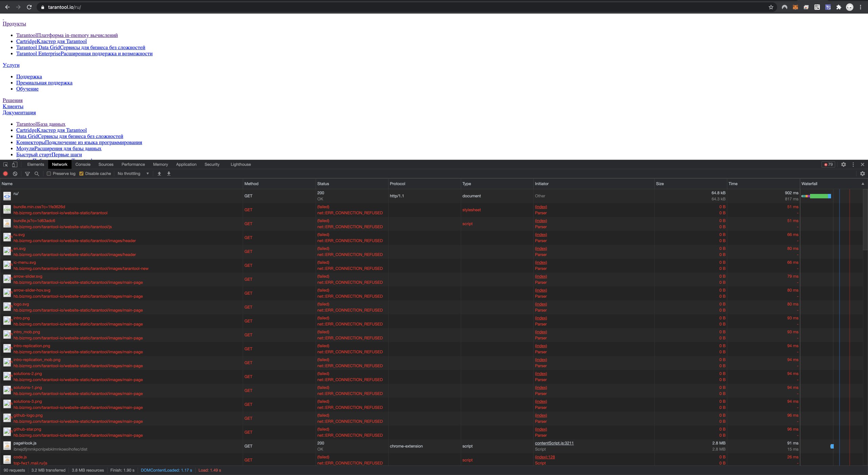Reload the page with refresh icon

click(x=29, y=7)
